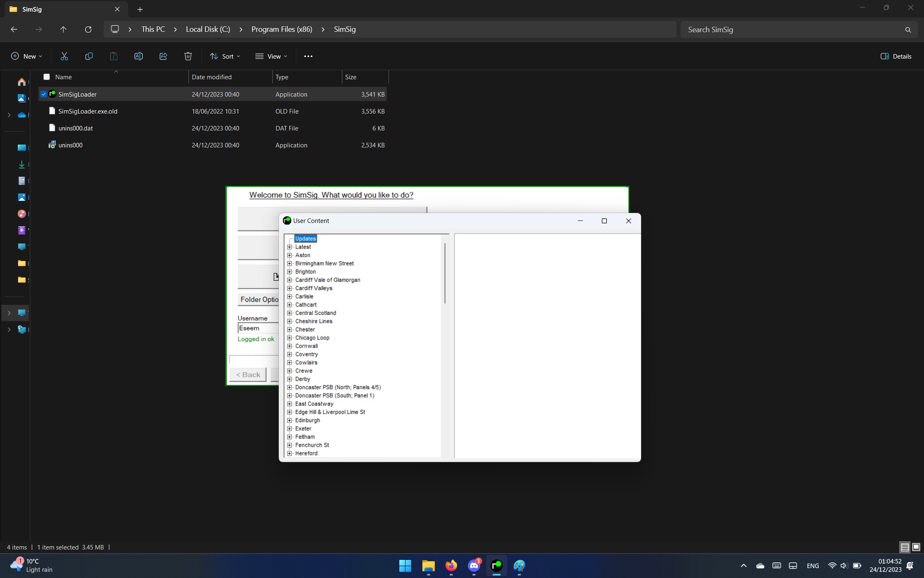Image resolution: width=924 pixels, height=578 pixels.
Task: Click the search magnifier in Search SimSig
Action: (907, 30)
